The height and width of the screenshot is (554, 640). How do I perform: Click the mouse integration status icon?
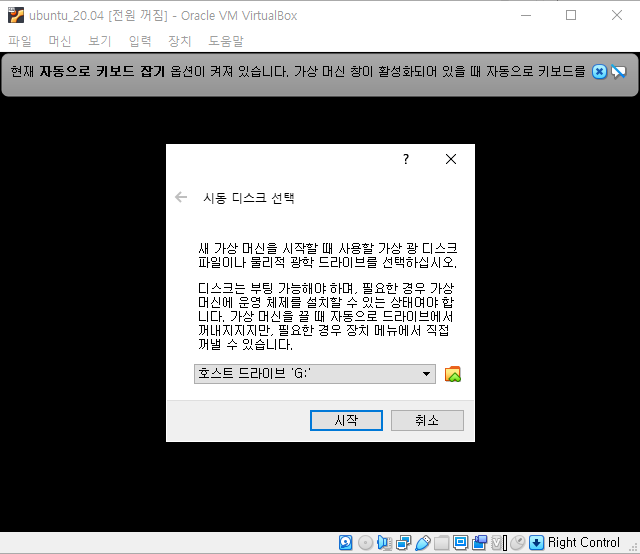[518, 543]
